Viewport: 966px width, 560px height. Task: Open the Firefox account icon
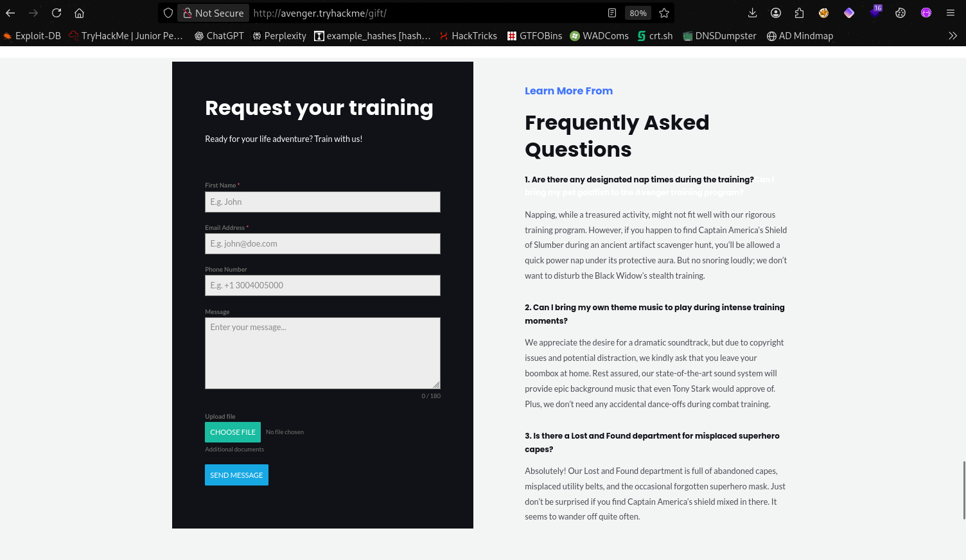click(x=776, y=13)
